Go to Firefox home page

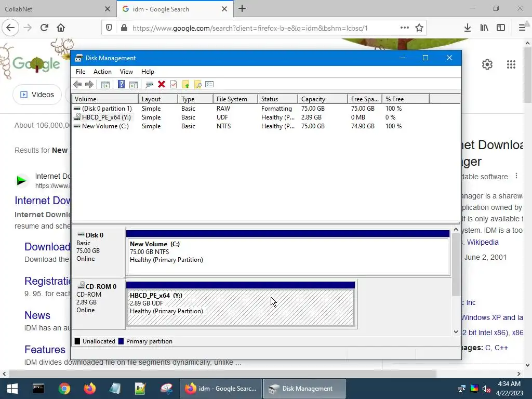[x=61, y=28]
